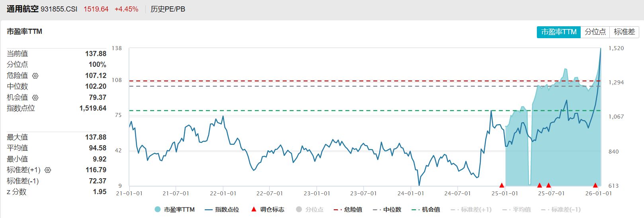
Task: Hide 调仓标志 markers using the legend
Action: point(268,209)
